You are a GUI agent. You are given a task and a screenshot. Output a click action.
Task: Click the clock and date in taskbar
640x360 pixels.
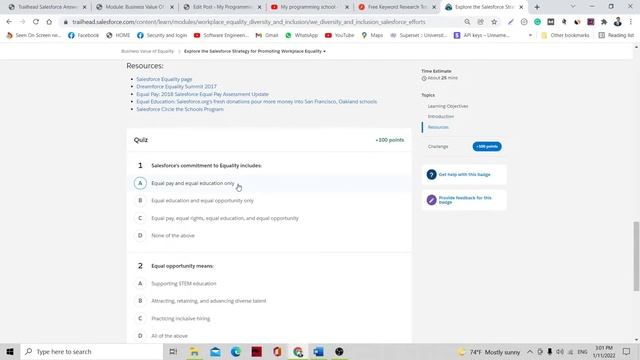(604, 351)
